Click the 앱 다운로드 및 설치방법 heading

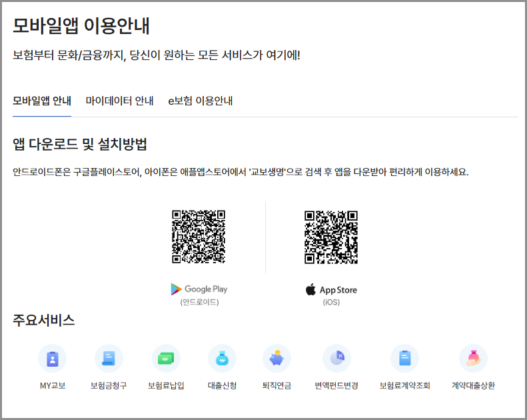(x=80, y=144)
